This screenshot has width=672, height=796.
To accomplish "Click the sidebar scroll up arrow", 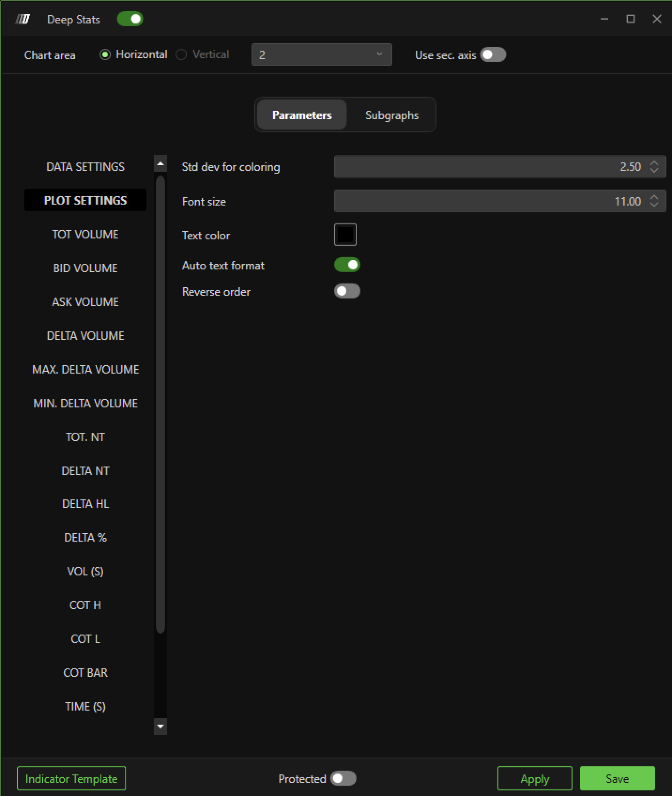I will click(160, 164).
